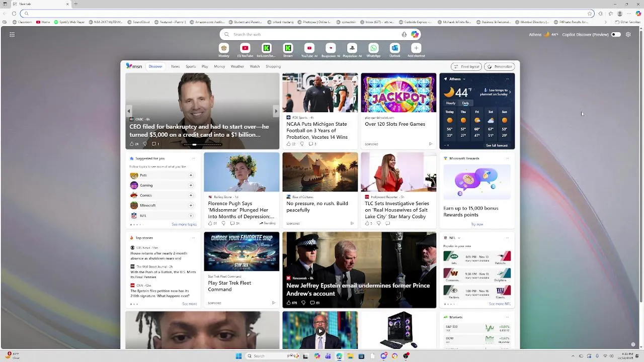Click the Feed layout button
The image size is (644, 362).
(x=466, y=66)
